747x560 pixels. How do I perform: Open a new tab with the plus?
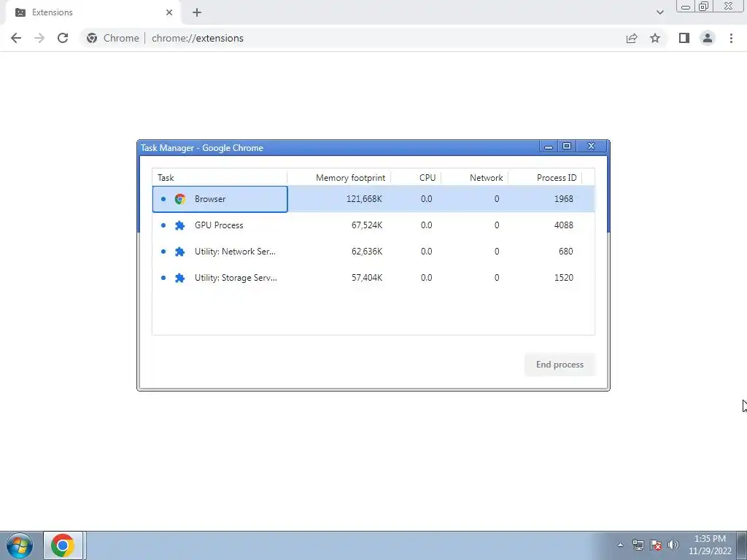coord(197,12)
